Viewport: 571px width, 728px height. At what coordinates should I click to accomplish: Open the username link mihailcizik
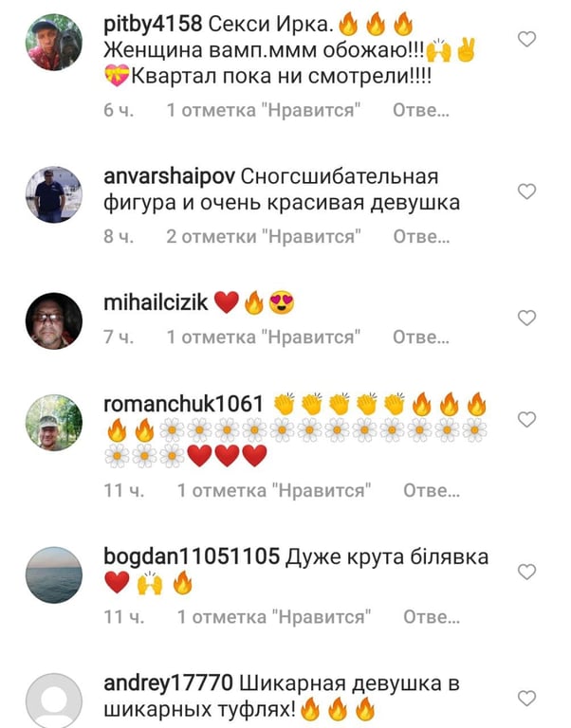156,302
